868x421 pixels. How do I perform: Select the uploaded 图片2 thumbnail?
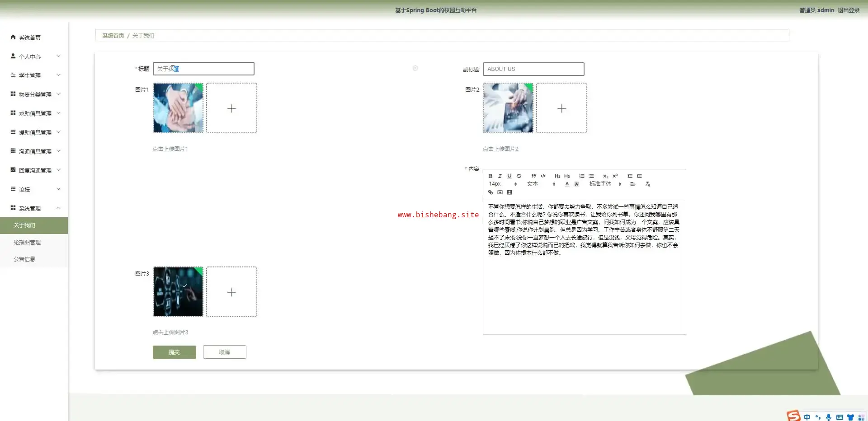[x=508, y=108]
